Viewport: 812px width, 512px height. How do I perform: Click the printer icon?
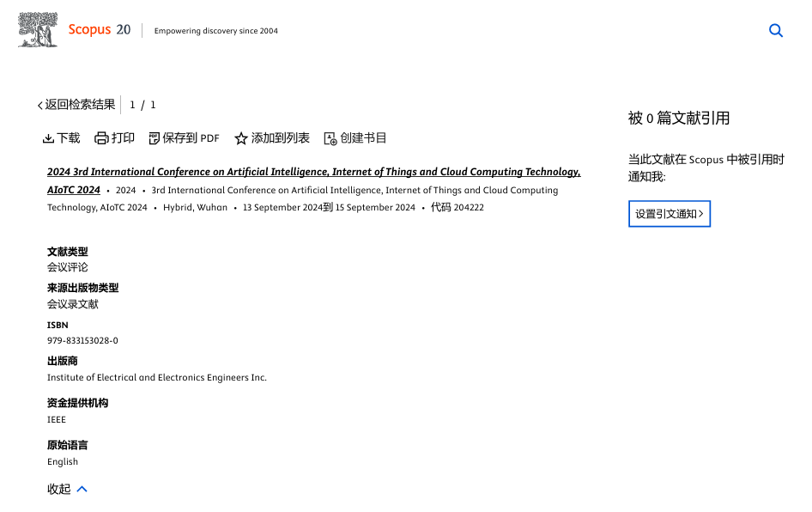101,138
